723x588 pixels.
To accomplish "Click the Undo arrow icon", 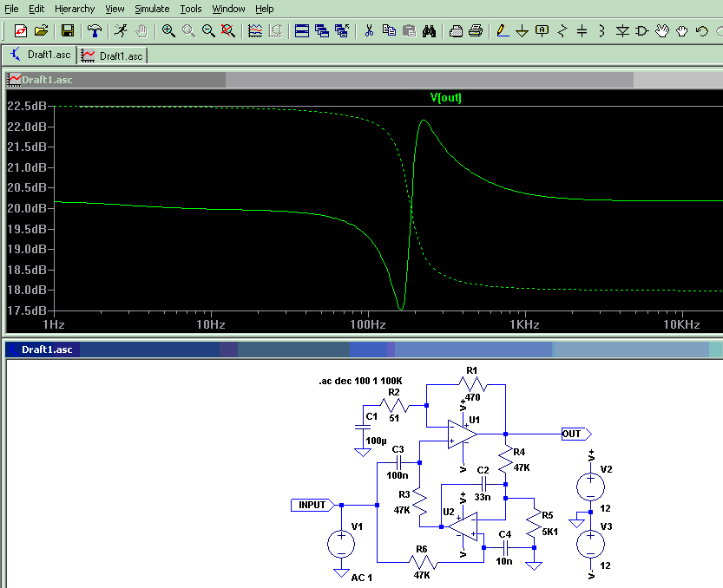I will click(702, 31).
